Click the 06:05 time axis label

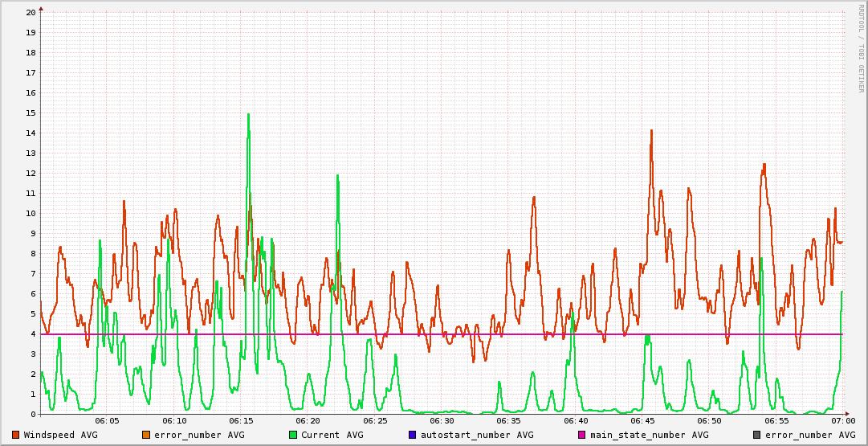point(107,420)
